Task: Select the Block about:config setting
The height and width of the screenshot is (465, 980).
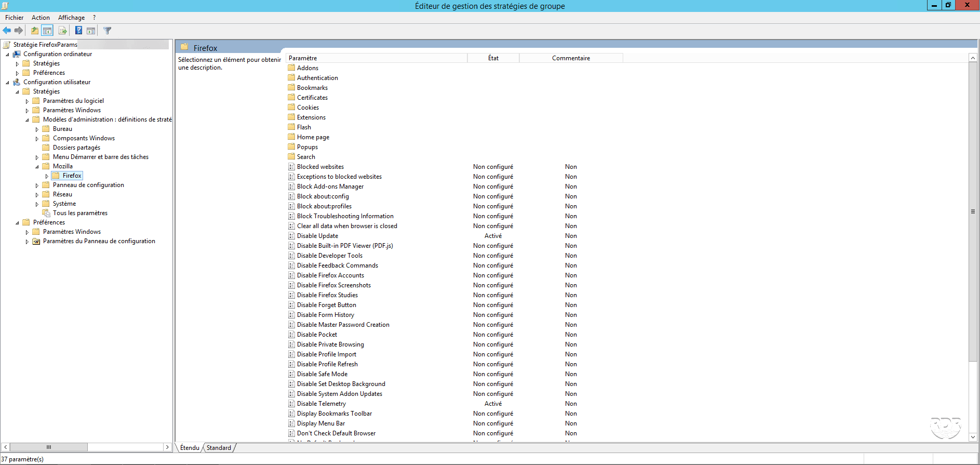Action: click(x=323, y=196)
